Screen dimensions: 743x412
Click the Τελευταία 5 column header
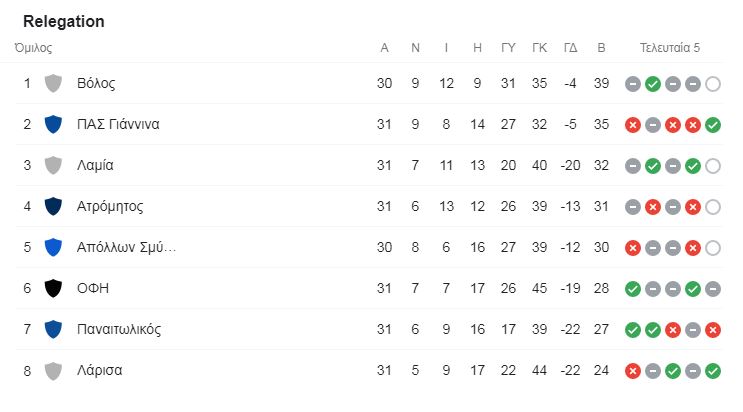pos(670,48)
